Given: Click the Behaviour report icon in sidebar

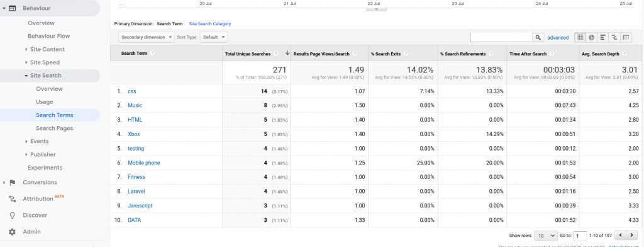Looking at the screenshot, I should (x=13, y=8).
